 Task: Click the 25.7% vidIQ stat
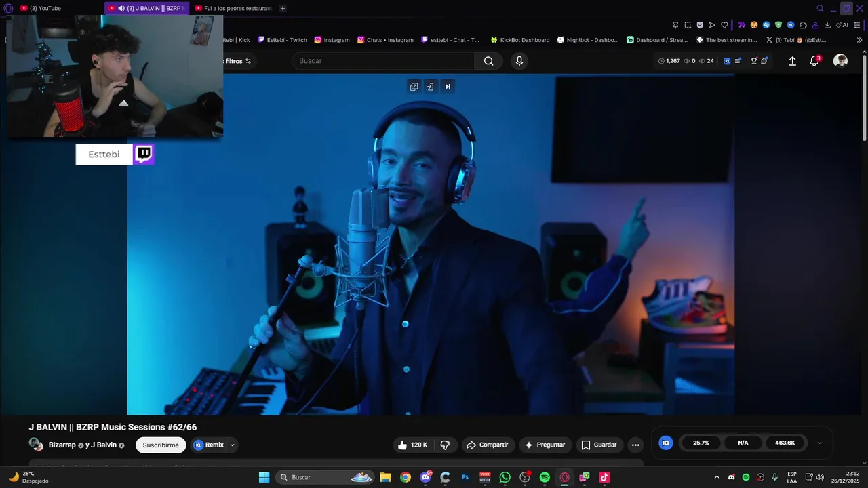[701, 443]
